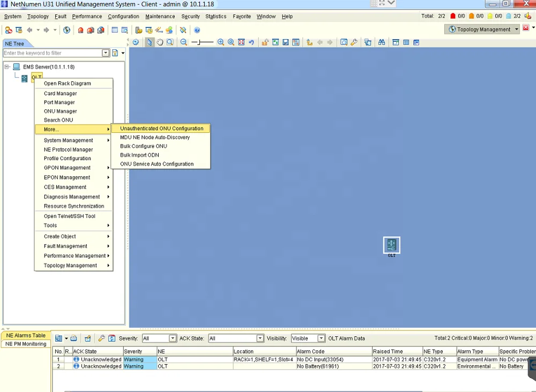
Task: Click the Raised Time column header
Action: click(x=397, y=351)
